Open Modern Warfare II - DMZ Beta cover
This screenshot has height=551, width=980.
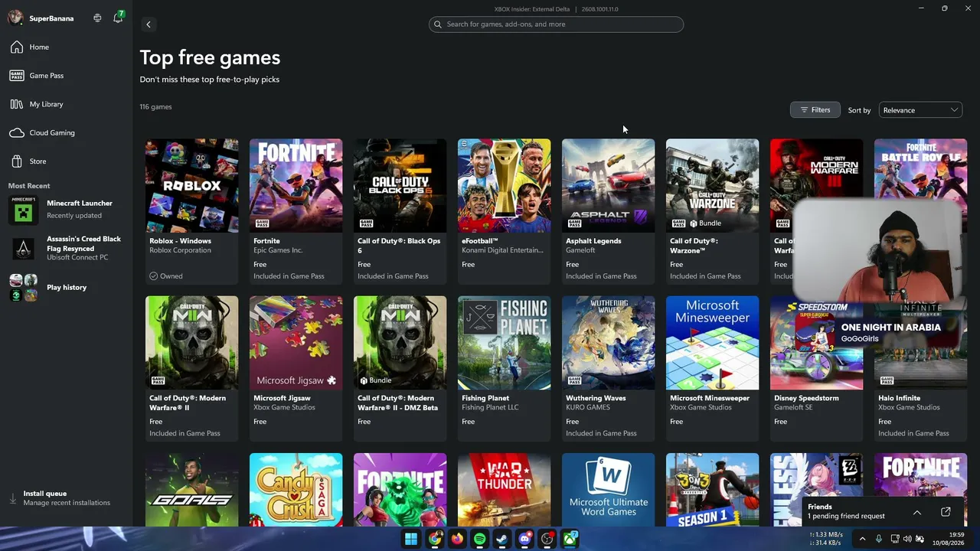[400, 343]
